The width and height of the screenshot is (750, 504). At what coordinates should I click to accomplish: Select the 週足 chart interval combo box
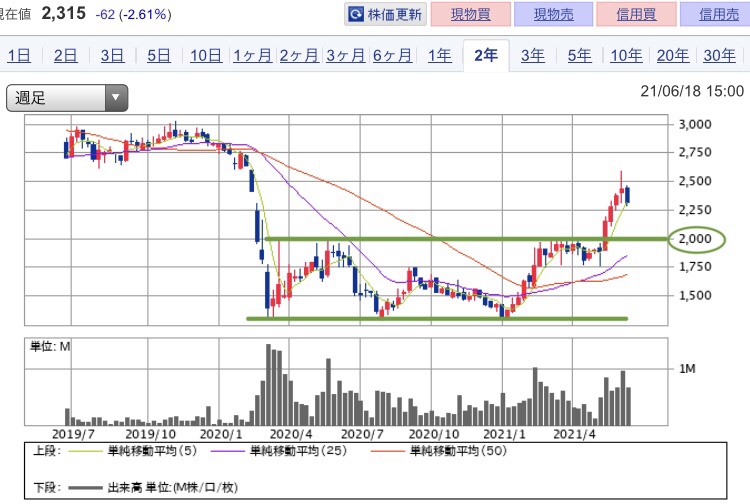coord(67,98)
